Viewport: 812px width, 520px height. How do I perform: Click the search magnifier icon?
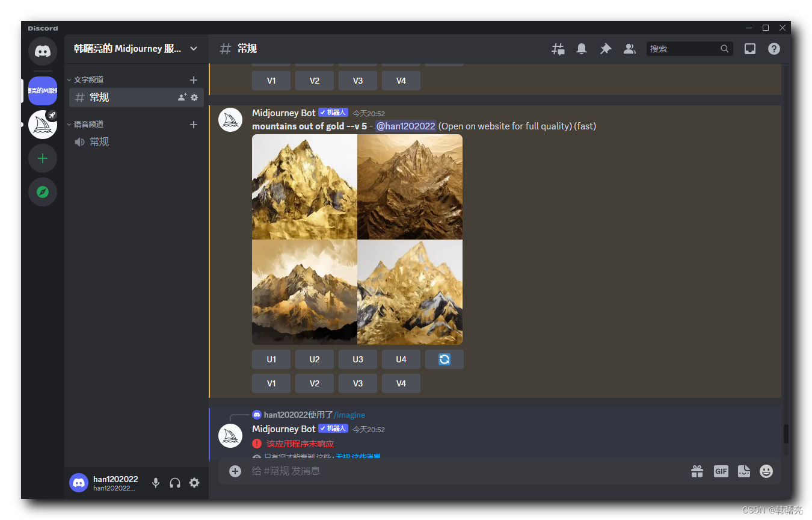[725, 49]
